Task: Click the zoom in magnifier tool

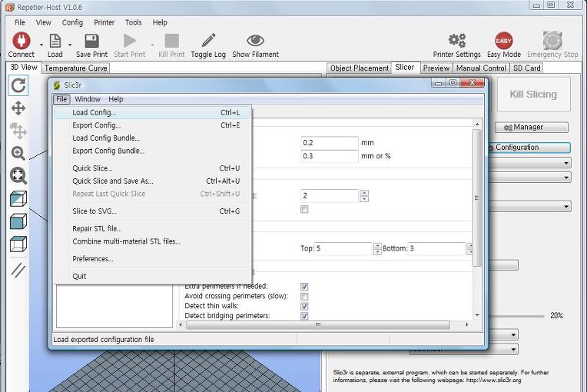Action: point(18,153)
